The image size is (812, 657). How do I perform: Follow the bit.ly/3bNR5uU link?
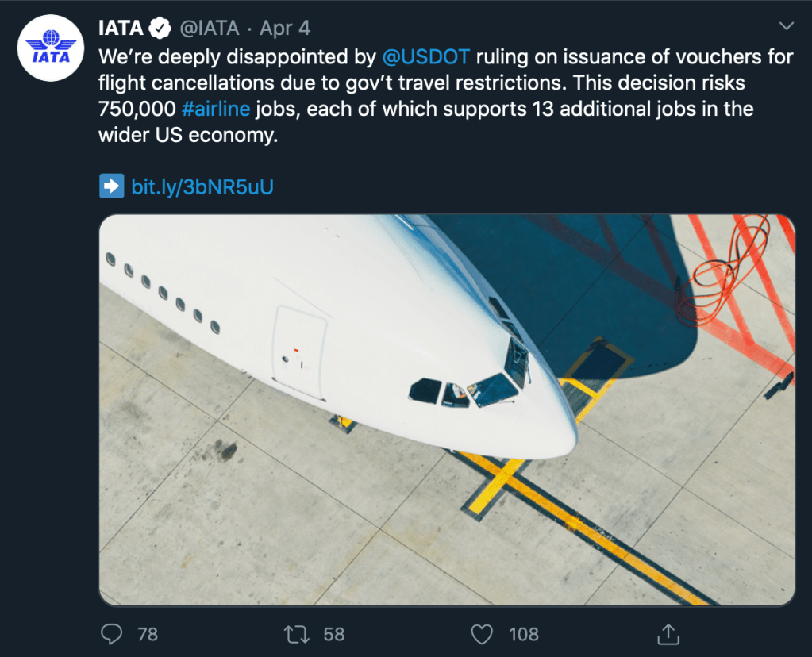tap(202, 186)
